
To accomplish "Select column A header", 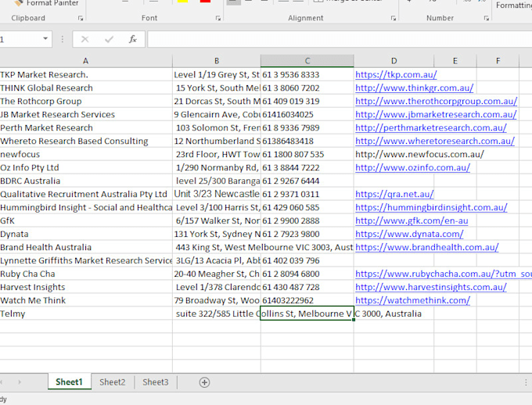I will pyautogui.click(x=86, y=61).
